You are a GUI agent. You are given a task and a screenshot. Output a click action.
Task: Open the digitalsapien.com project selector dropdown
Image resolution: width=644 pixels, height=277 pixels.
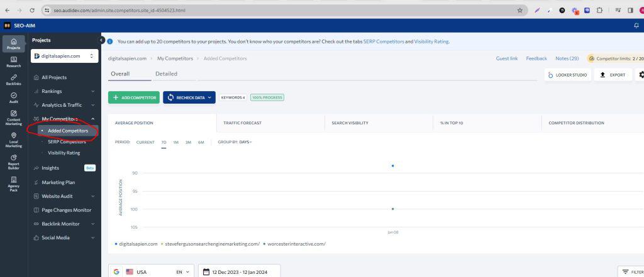point(65,56)
